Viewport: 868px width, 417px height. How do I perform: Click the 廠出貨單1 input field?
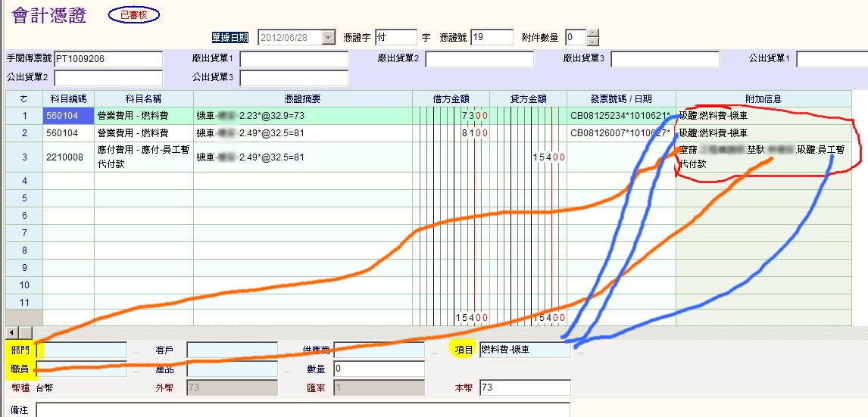[x=293, y=59]
